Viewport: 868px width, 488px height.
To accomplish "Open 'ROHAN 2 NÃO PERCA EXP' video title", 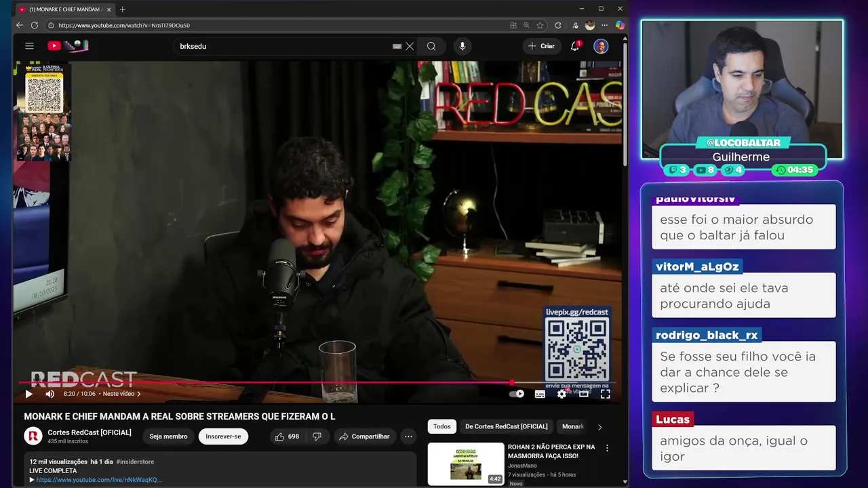I will coord(551,451).
